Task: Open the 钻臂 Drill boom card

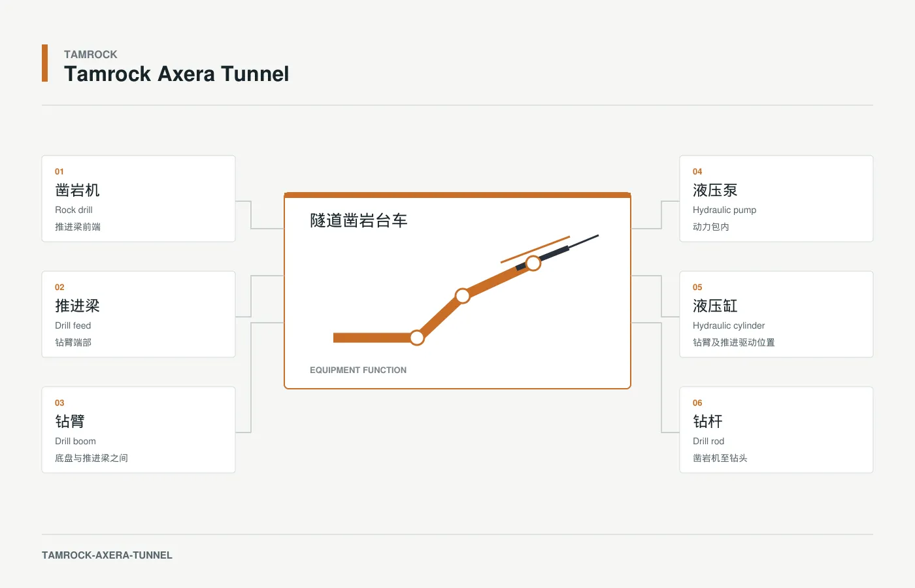Action: tap(139, 430)
